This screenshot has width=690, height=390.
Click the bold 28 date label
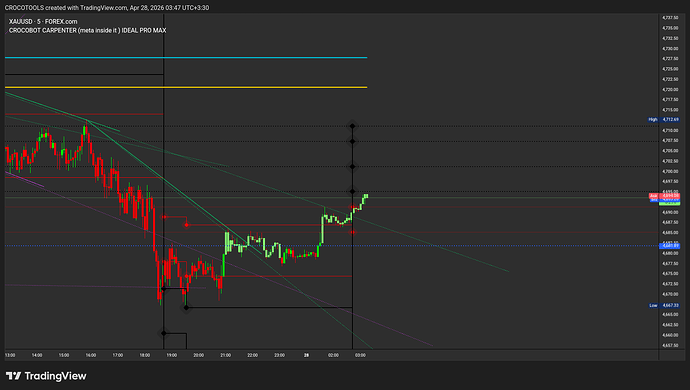pyautogui.click(x=306, y=355)
